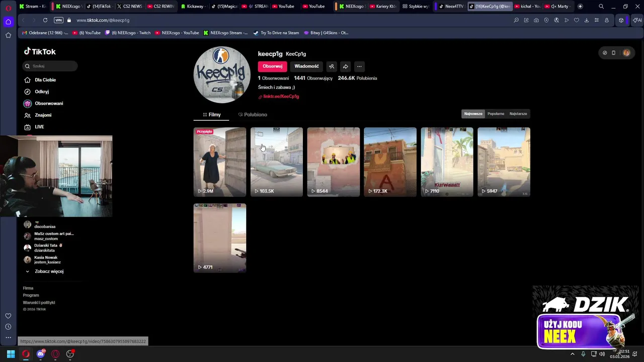Open the Opera menu logo
The height and width of the screenshot is (362, 644).
click(8, 8)
